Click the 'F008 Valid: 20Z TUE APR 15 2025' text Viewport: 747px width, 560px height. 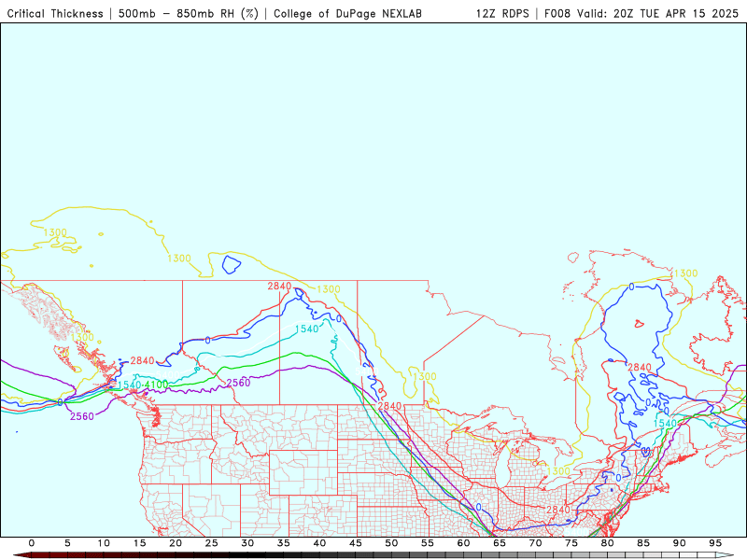pyautogui.click(x=641, y=13)
